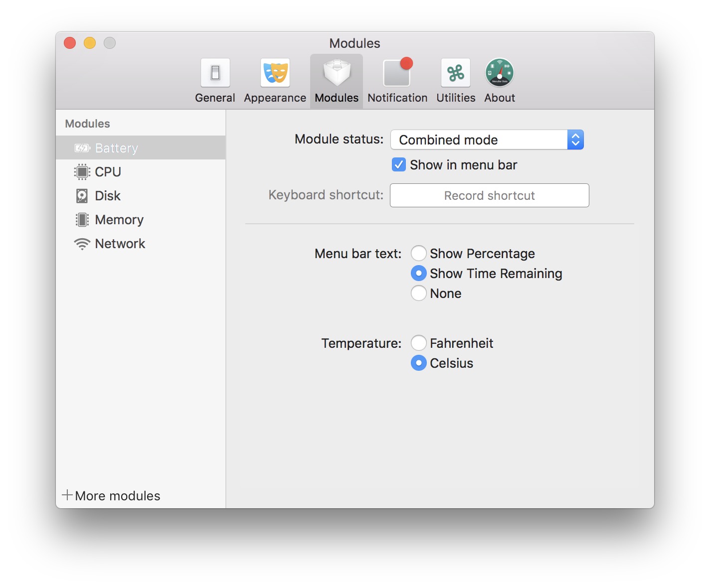Select Show Percentage for menu bar text
This screenshot has height=588, width=710.
[x=419, y=253]
